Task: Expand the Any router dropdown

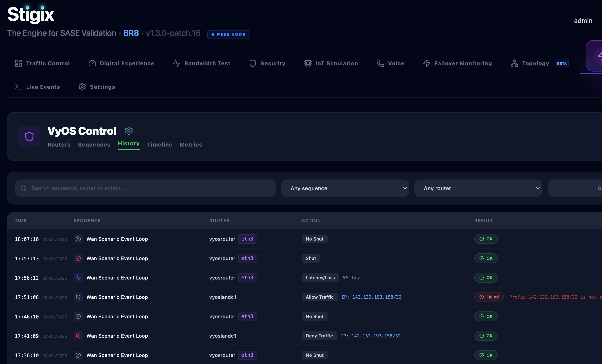Action: point(478,188)
